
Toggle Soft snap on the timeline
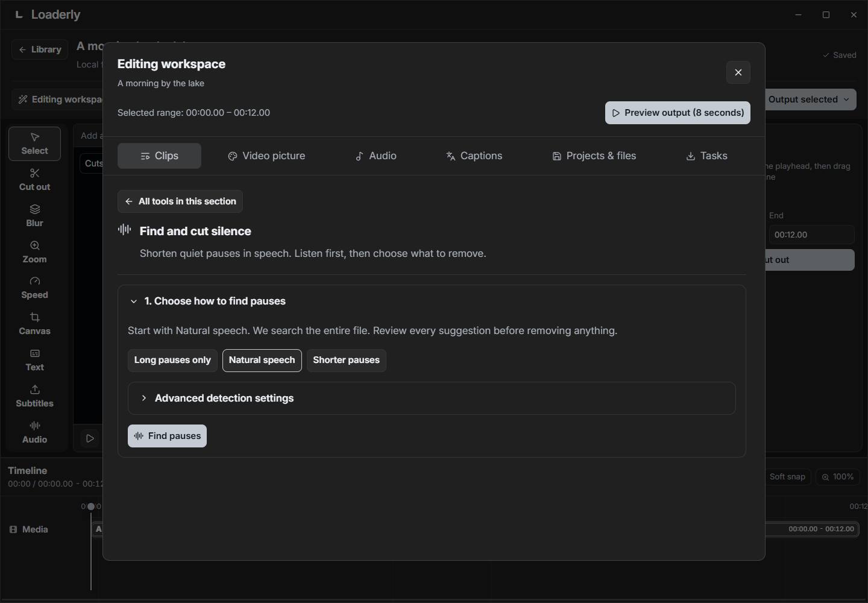787,477
